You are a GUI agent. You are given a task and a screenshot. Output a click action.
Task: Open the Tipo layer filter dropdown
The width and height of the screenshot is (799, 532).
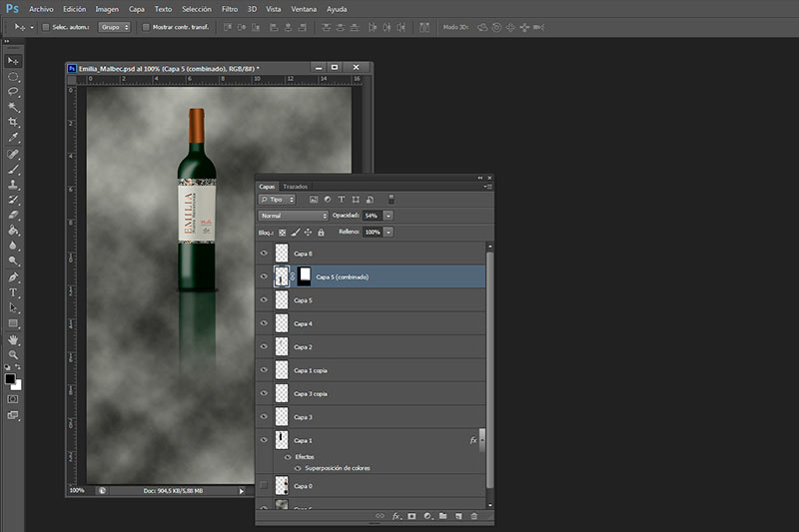click(278, 200)
